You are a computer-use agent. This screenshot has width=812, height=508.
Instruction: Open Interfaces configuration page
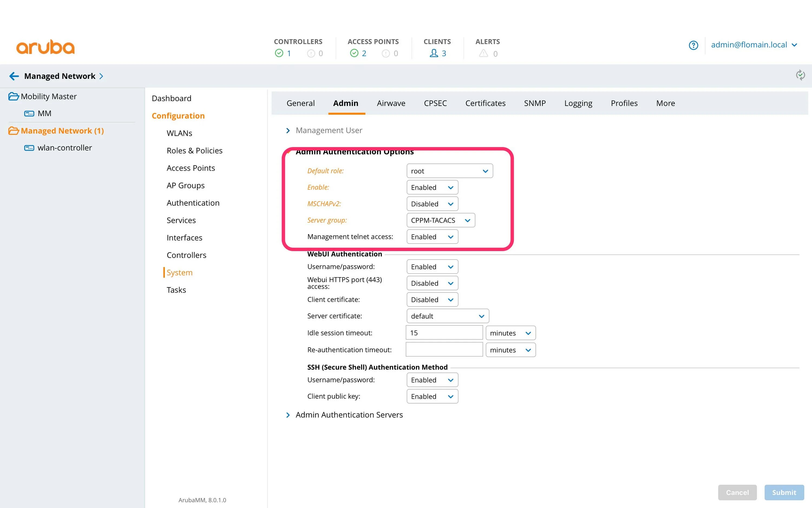pyautogui.click(x=184, y=238)
